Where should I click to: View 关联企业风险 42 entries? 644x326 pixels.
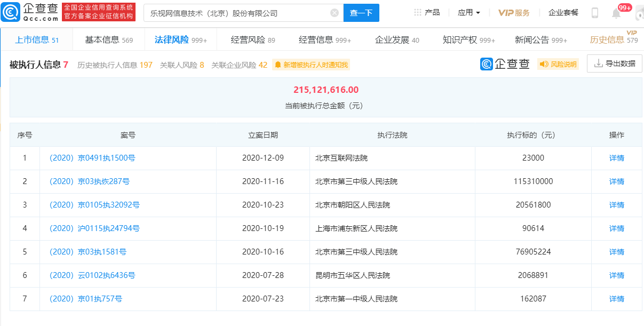click(x=239, y=65)
